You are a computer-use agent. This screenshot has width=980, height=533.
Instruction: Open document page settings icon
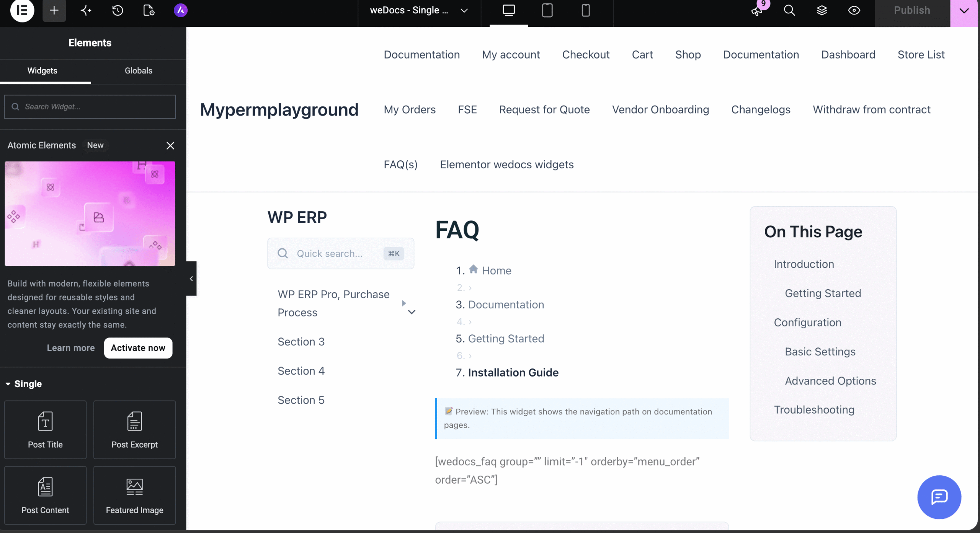149,10
